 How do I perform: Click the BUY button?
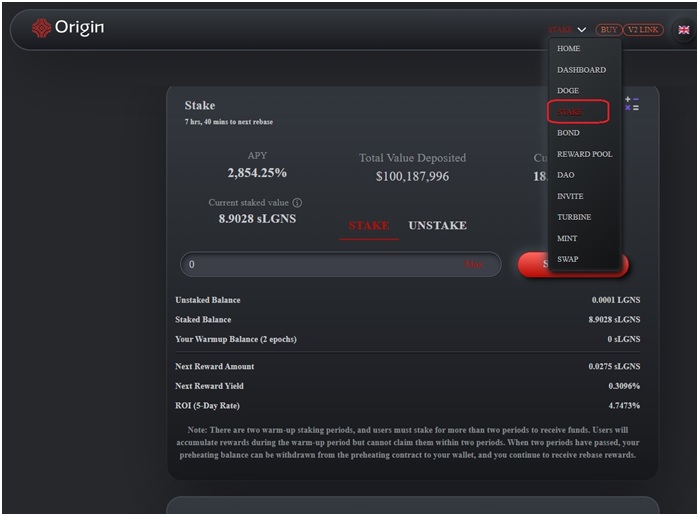pyautogui.click(x=609, y=30)
